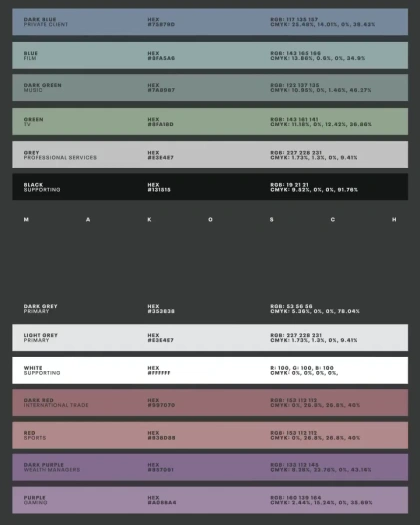Viewport: 420px width, 525px height.
Task: Click the Dark Blue Private Client swatch
Action: 210,22
